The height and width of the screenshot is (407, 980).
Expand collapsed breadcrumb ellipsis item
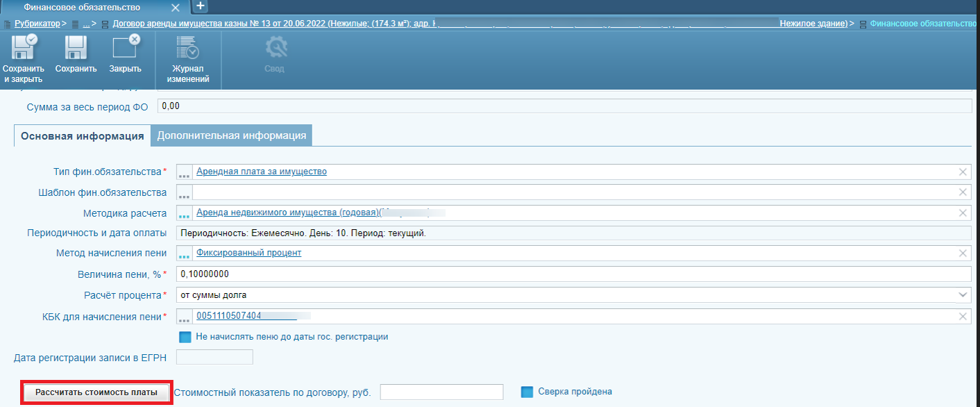click(x=86, y=24)
